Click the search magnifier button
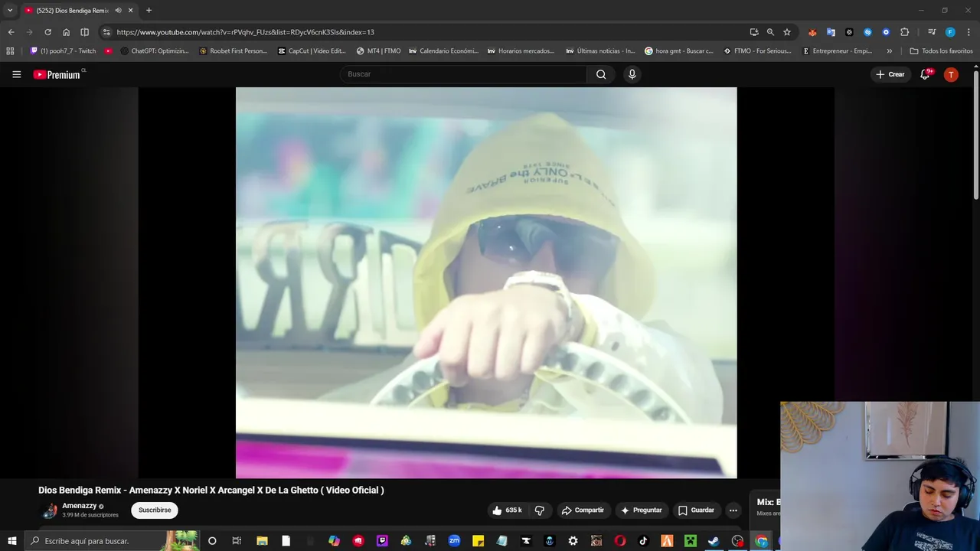The height and width of the screenshot is (551, 980). click(x=601, y=74)
